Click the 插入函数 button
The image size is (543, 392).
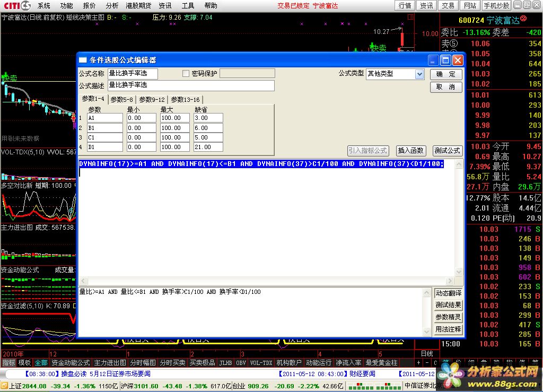click(410, 151)
